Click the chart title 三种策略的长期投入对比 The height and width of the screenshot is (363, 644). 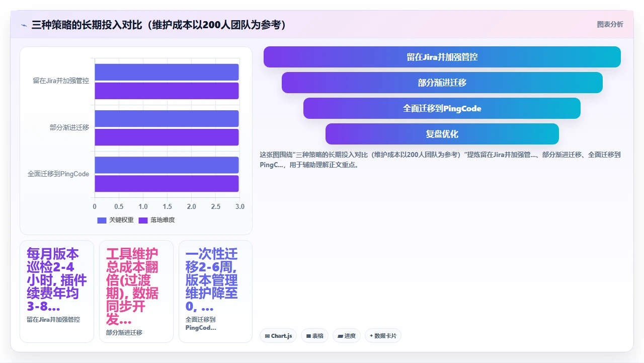(x=159, y=25)
